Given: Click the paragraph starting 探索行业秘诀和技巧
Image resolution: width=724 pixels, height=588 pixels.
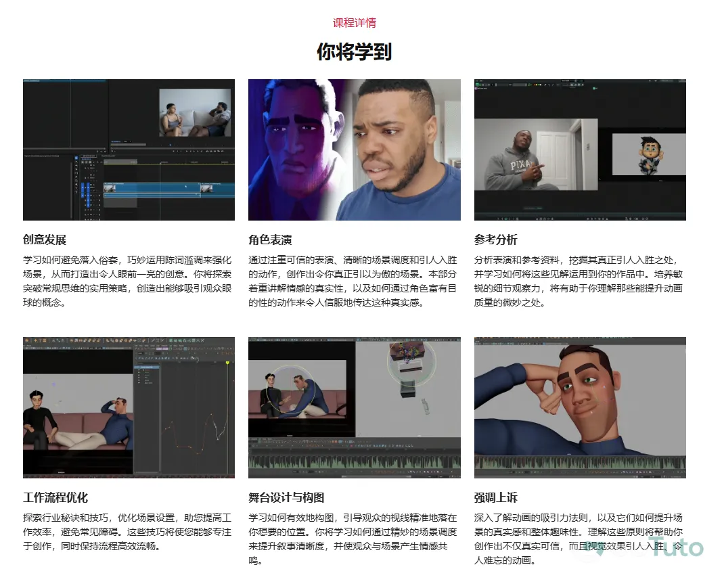Looking at the screenshot, I should tap(127, 532).
